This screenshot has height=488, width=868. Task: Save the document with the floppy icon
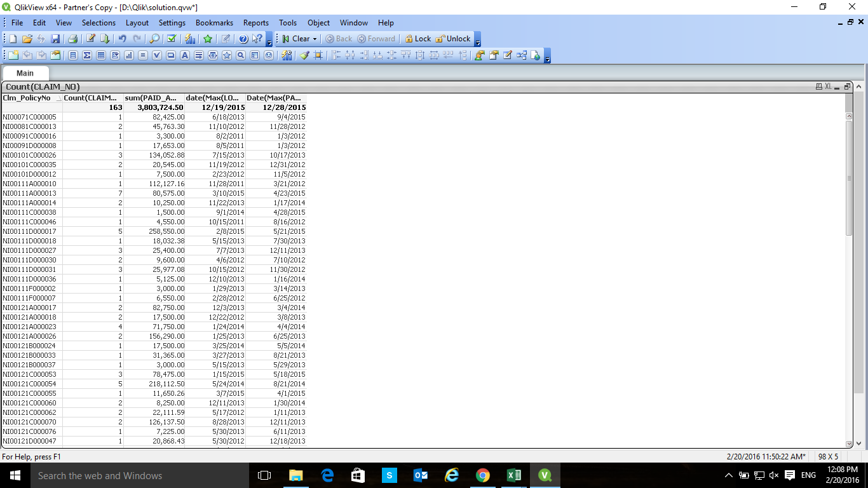[x=55, y=39]
